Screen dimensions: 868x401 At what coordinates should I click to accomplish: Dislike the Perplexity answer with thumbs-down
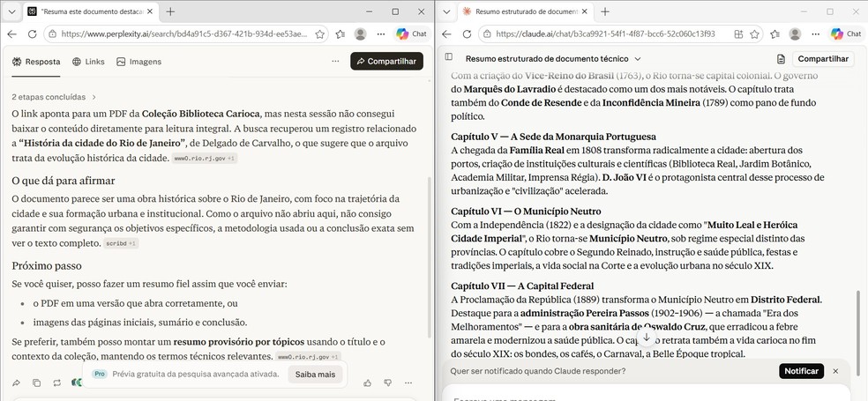[x=388, y=382]
